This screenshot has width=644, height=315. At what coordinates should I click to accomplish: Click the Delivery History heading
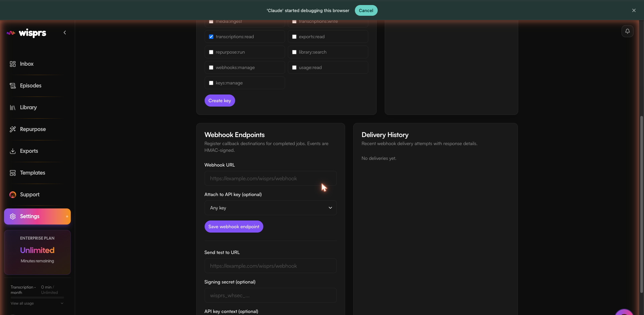click(x=385, y=135)
